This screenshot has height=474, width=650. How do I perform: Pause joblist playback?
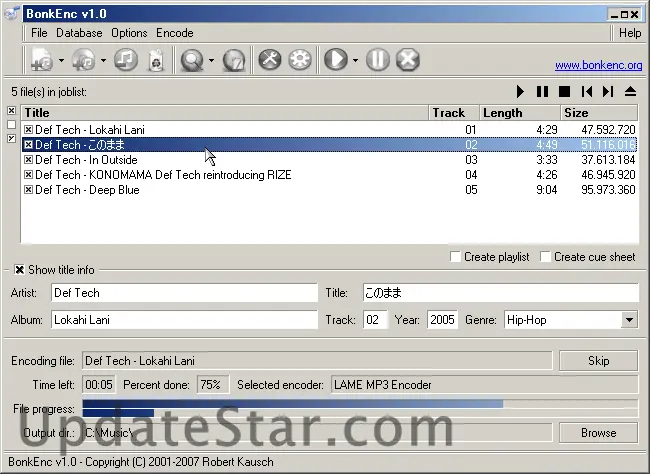542,92
